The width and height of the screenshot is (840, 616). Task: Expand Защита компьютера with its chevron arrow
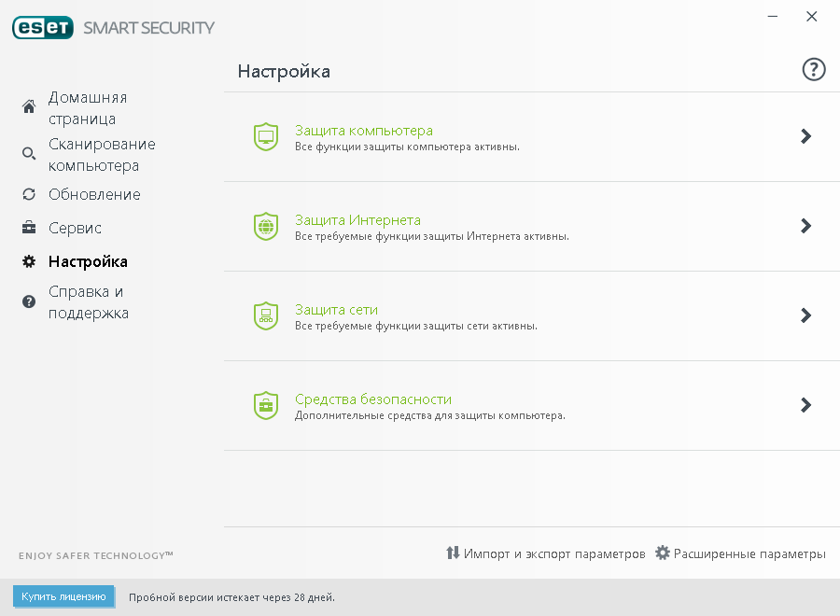[805, 136]
